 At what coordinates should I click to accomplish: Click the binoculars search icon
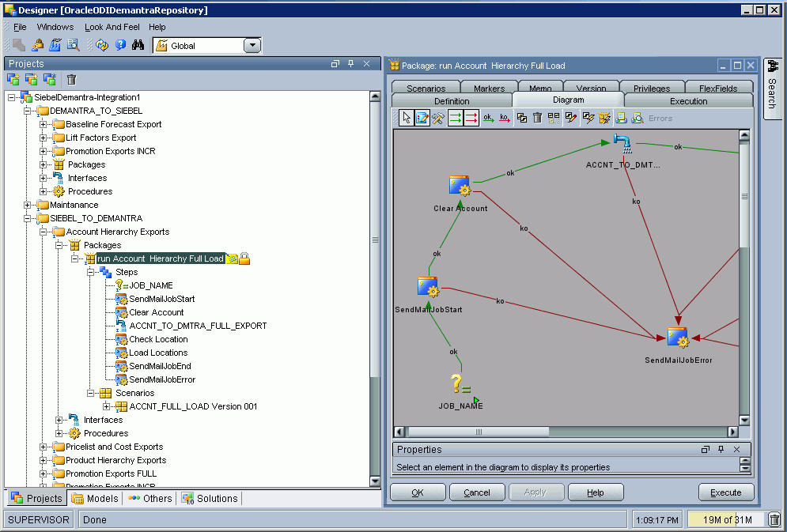click(138, 46)
